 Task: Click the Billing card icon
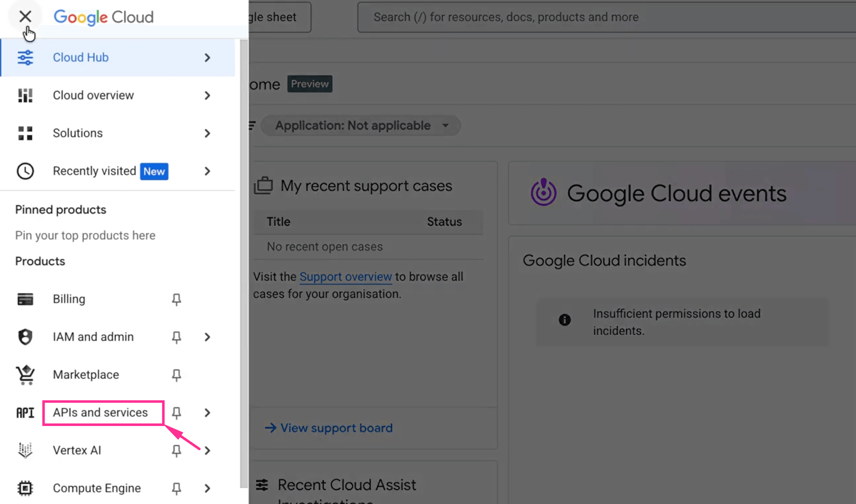[x=25, y=299]
